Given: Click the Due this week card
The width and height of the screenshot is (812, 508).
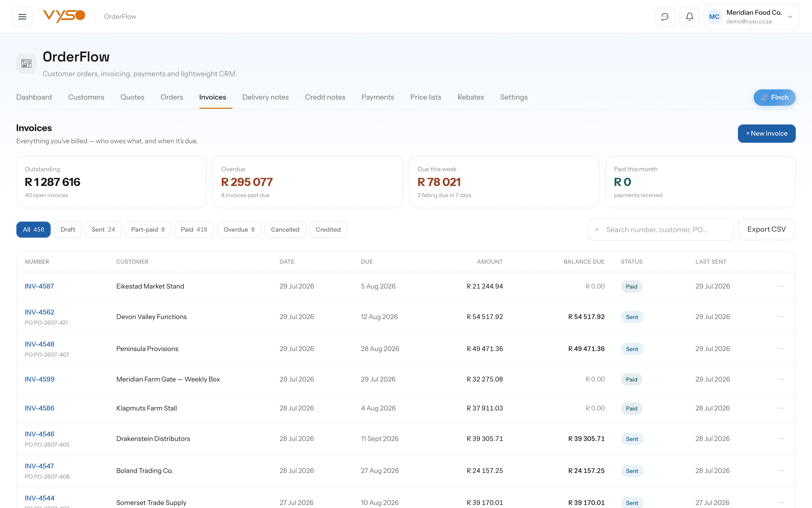Looking at the screenshot, I should (504, 182).
